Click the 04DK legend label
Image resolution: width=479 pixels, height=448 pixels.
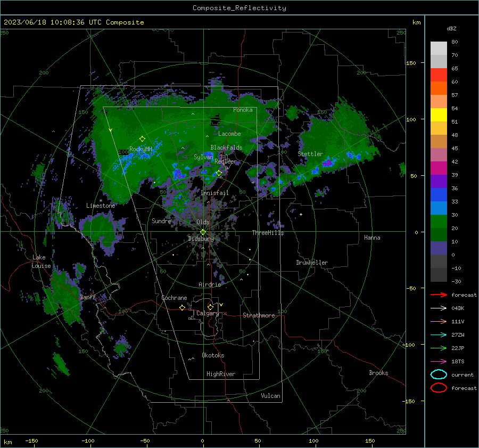458,308
